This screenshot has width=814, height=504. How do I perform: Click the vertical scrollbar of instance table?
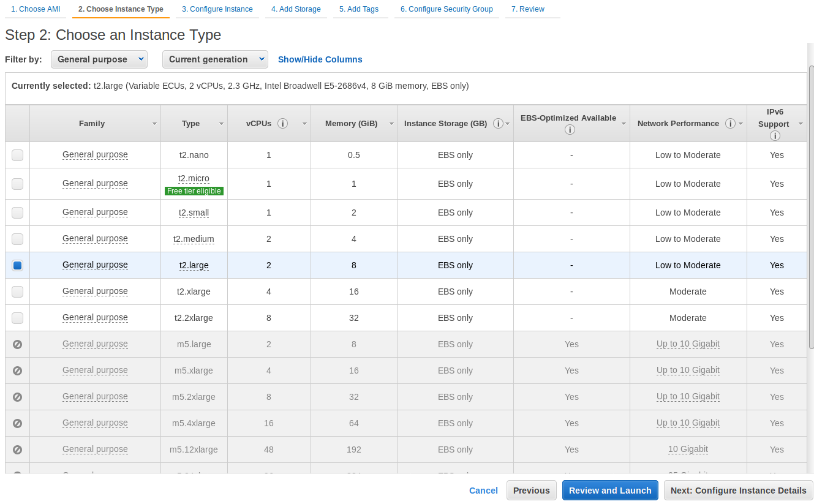pos(811,208)
